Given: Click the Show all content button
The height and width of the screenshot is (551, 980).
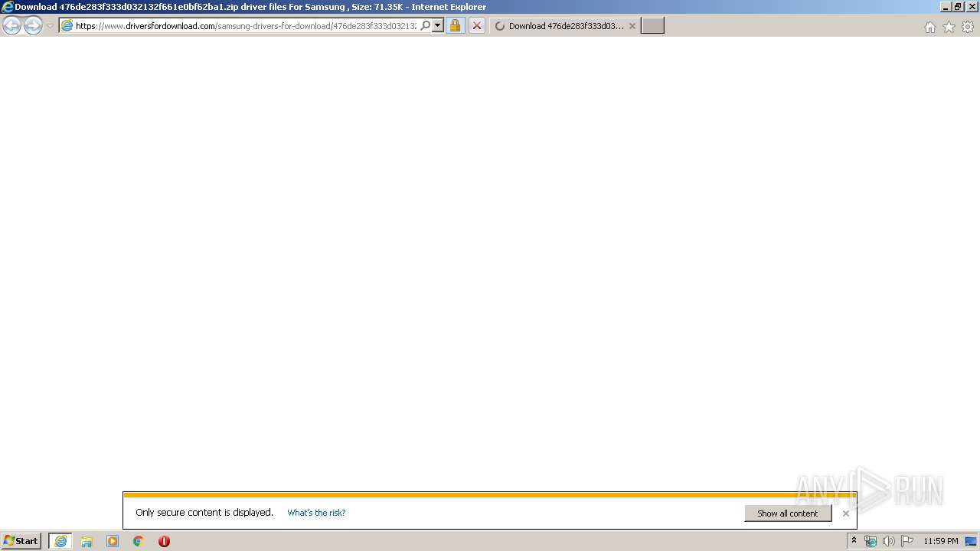Looking at the screenshot, I should [788, 514].
